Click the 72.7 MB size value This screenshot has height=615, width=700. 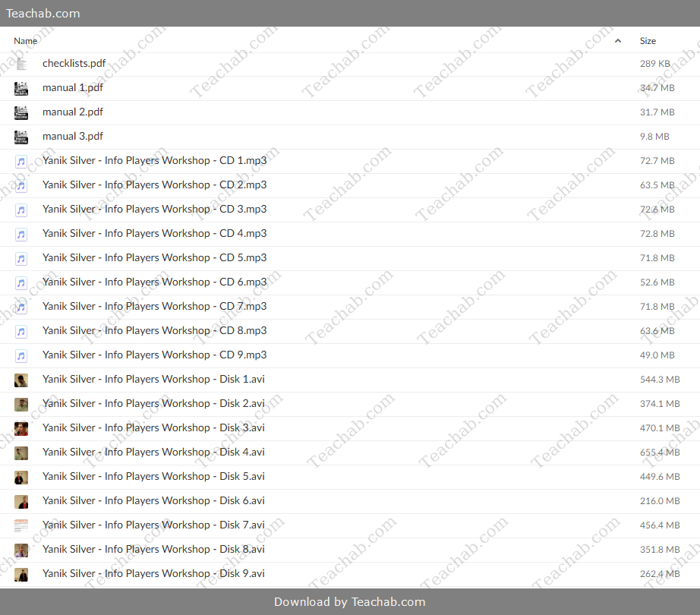pyautogui.click(x=657, y=161)
